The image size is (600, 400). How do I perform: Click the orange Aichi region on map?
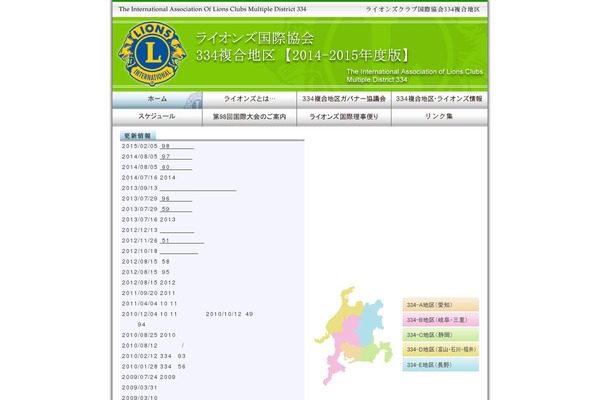[352, 351]
